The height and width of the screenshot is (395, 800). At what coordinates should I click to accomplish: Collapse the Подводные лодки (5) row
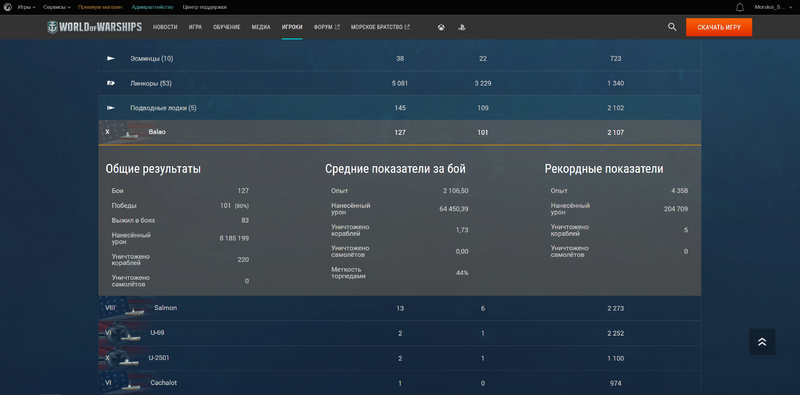click(x=399, y=108)
